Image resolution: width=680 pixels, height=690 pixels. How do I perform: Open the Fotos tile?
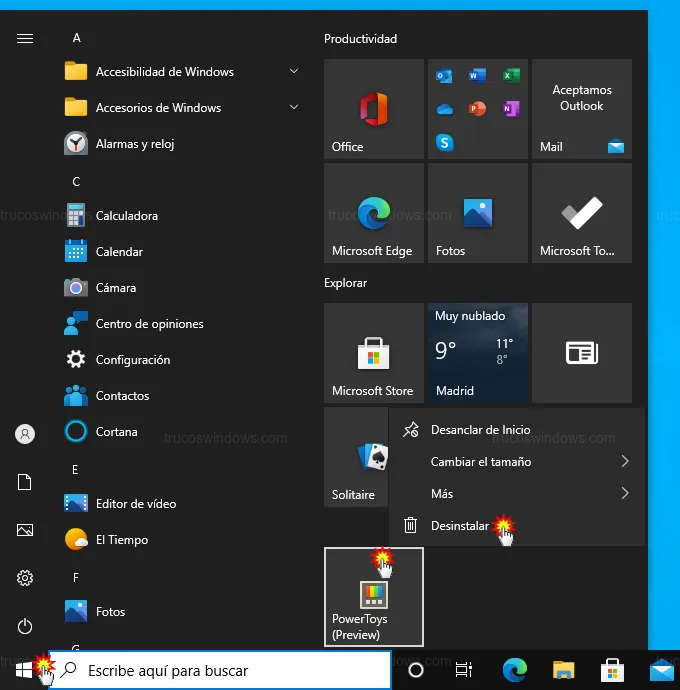477,213
